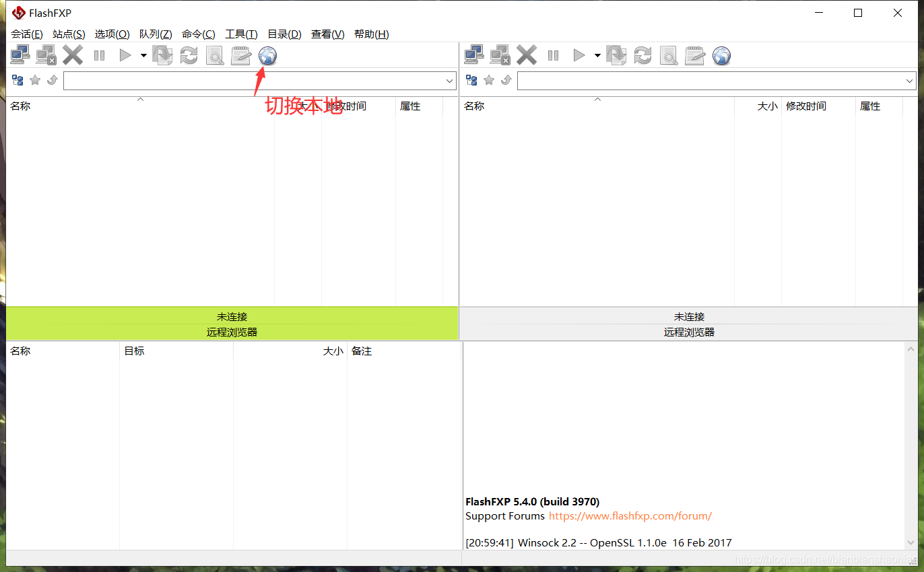Screen dimensions: 924x572
Task: Click the log panel scrollbar down arrow
Action: pyautogui.click(x=911, y=543)
